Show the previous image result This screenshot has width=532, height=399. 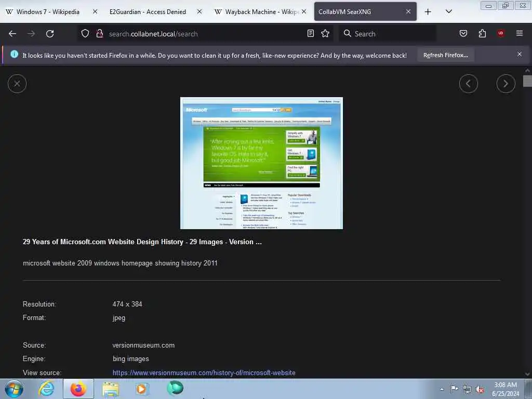pyautogui.click(x=469, y=84)
